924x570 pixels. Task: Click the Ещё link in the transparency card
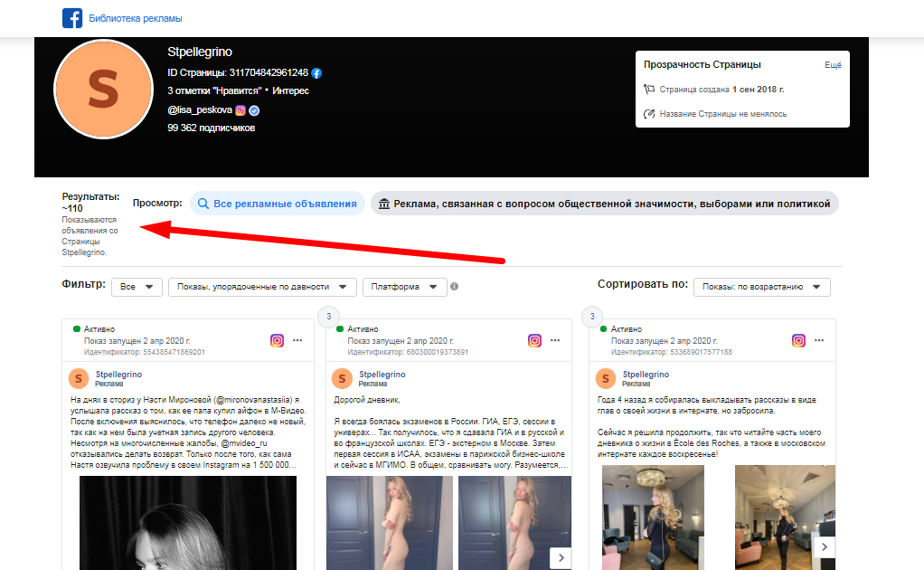click(x=833, y=65)
